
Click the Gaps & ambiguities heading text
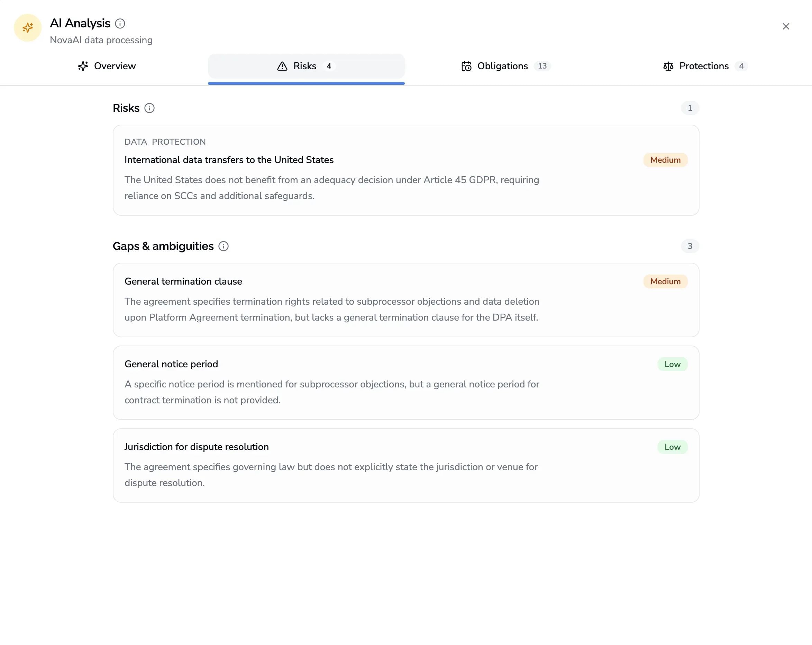click(163, 246)
